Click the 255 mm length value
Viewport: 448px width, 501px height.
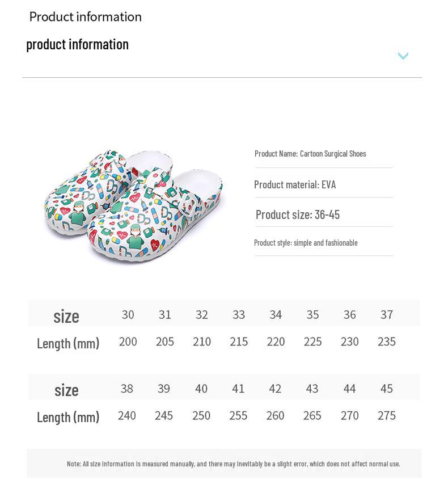click(x=238, y=416)
